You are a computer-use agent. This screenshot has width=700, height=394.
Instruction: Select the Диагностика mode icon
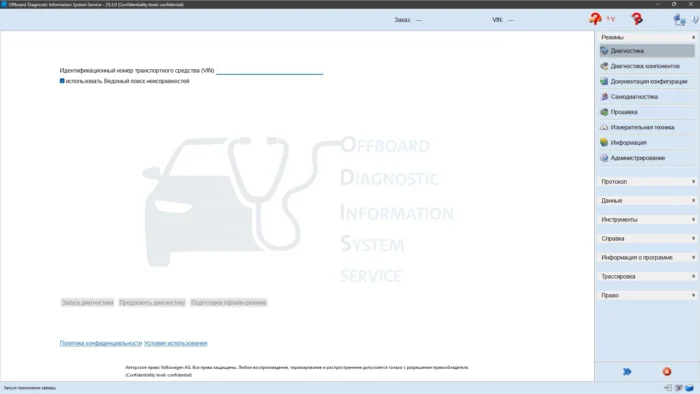(x=604, y=51)
